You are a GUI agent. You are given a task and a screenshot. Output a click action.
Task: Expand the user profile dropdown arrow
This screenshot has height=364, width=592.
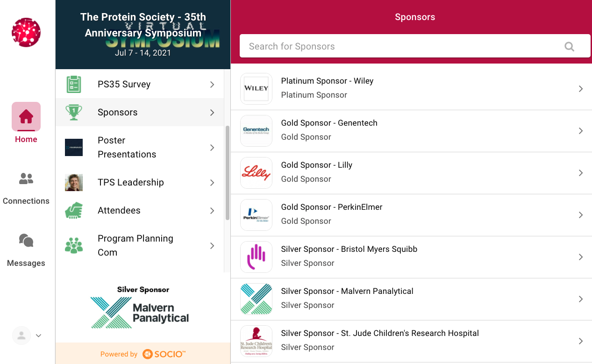[x=39, y=335]
